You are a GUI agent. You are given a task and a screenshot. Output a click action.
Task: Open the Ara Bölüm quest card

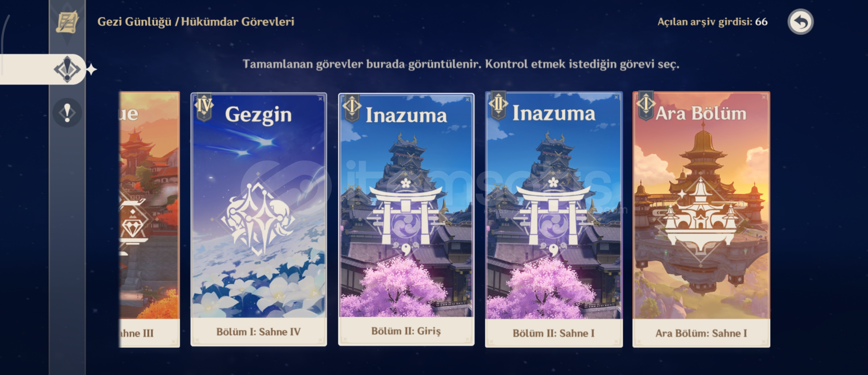[x=701, y=219]
